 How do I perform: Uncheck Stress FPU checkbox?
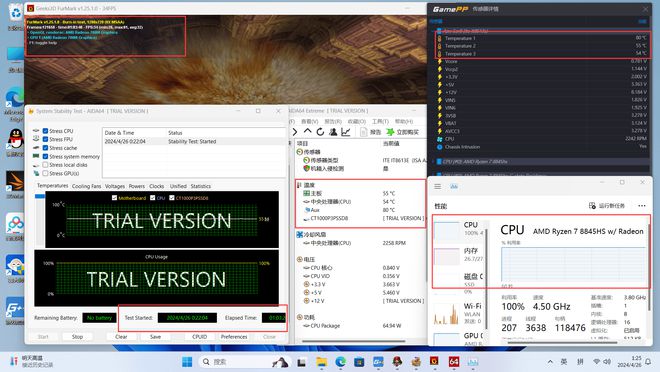[45, 139]
